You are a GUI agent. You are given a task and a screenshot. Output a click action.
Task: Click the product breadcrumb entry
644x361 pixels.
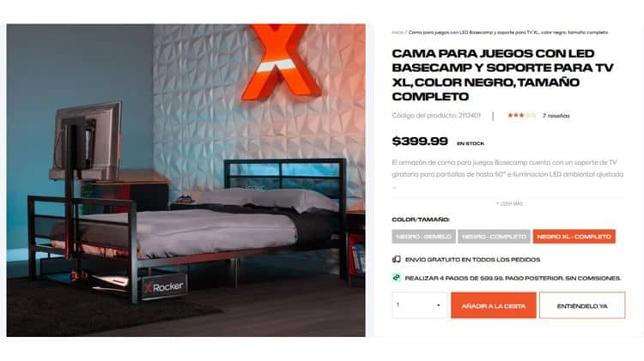coord(508,33)
